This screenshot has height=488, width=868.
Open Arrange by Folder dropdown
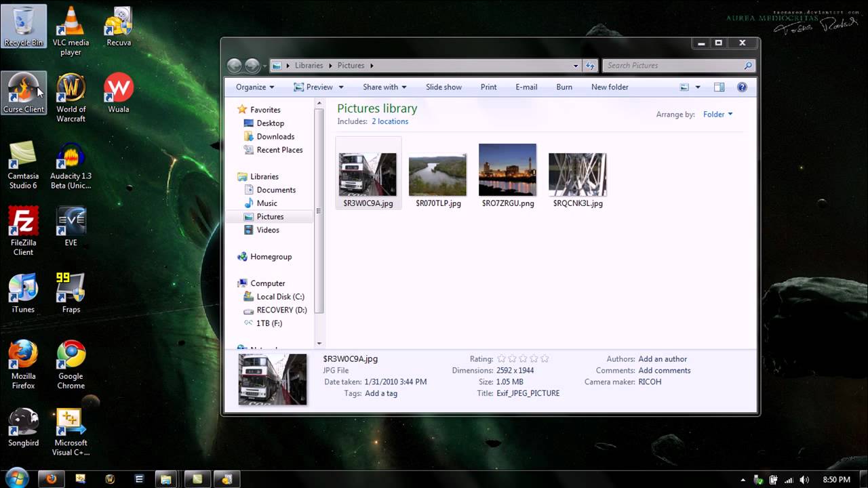[717, 115]
